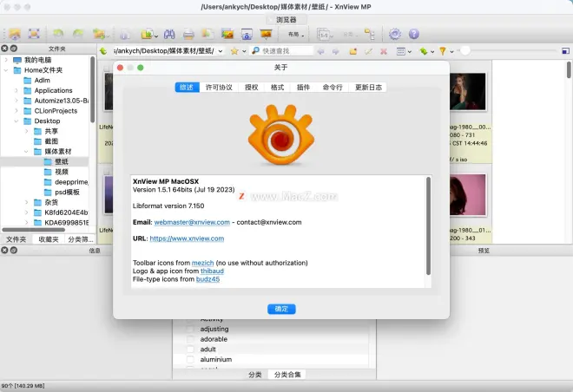Follow the mezich link
The image size is (573, 392).
pyautogui.click(x=202, y=263)
